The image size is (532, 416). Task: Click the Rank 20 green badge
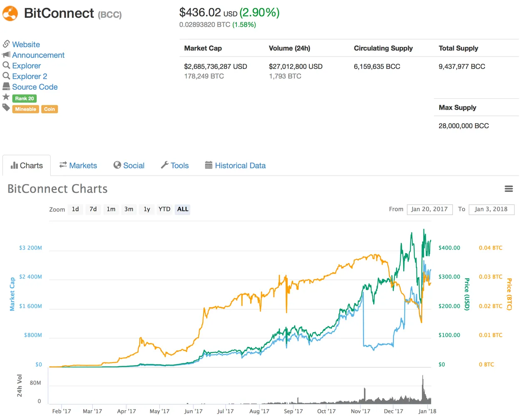pyautogui.click(x=25, y=98)
